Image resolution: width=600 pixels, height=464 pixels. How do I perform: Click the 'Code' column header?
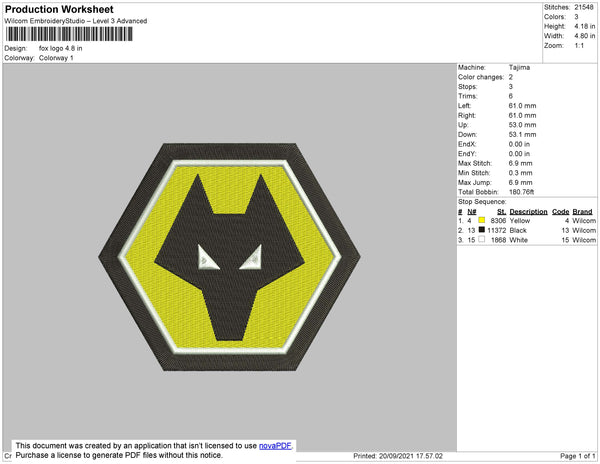(561, 212)
